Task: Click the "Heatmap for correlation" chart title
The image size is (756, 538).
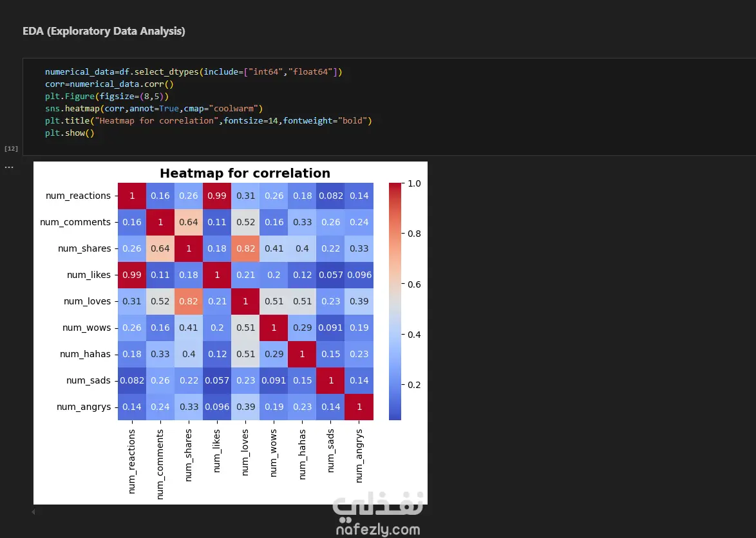Action: click(245, 173)
